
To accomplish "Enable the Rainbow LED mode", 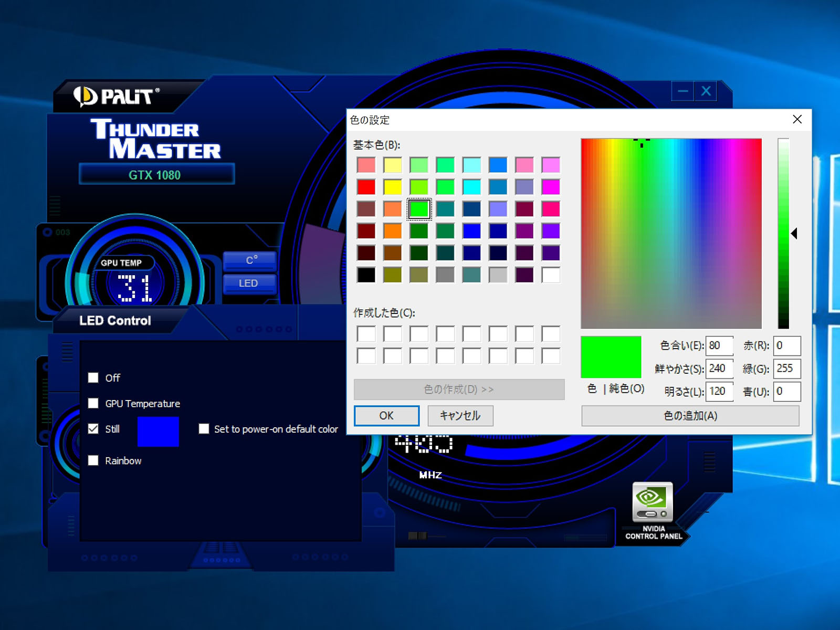I will point(93,460).
